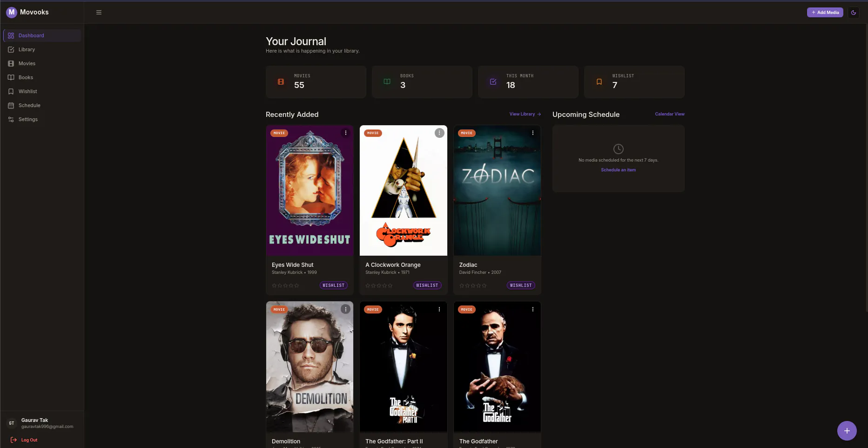Click the Books count card
Screen dimensions: 868x448
coord(422,82)
